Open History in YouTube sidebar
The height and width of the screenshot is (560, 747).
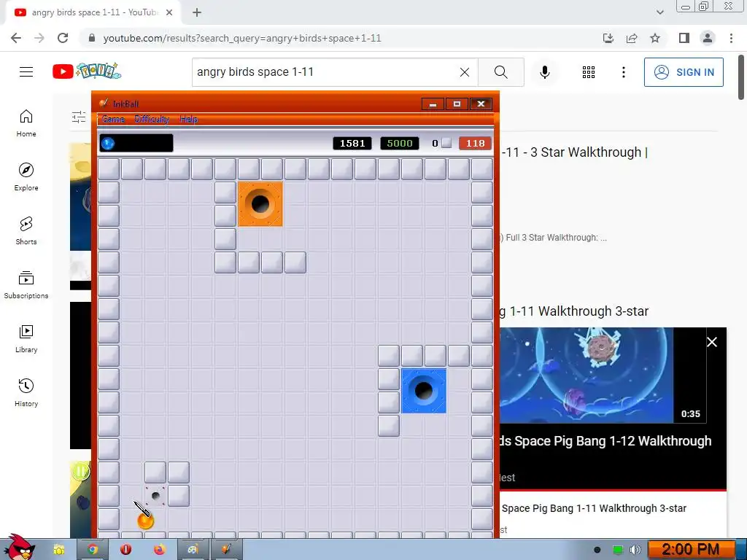[26, 392]
